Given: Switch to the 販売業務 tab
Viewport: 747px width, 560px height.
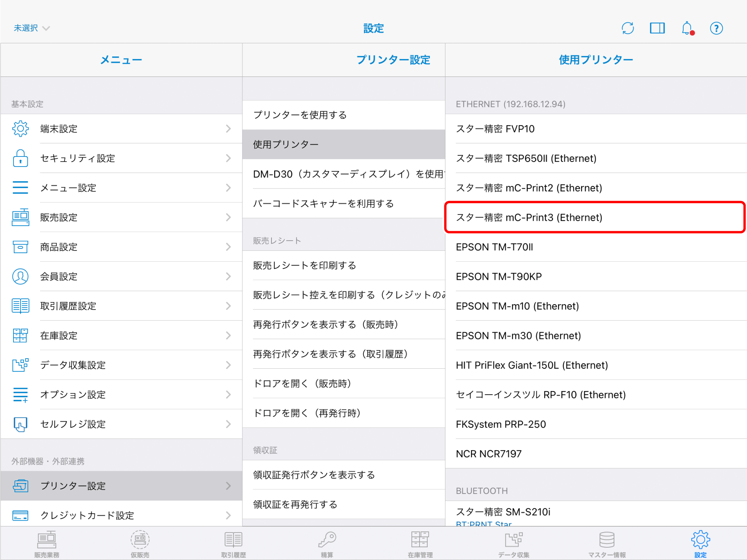Looking at the screenshot, I should point(47,544).
